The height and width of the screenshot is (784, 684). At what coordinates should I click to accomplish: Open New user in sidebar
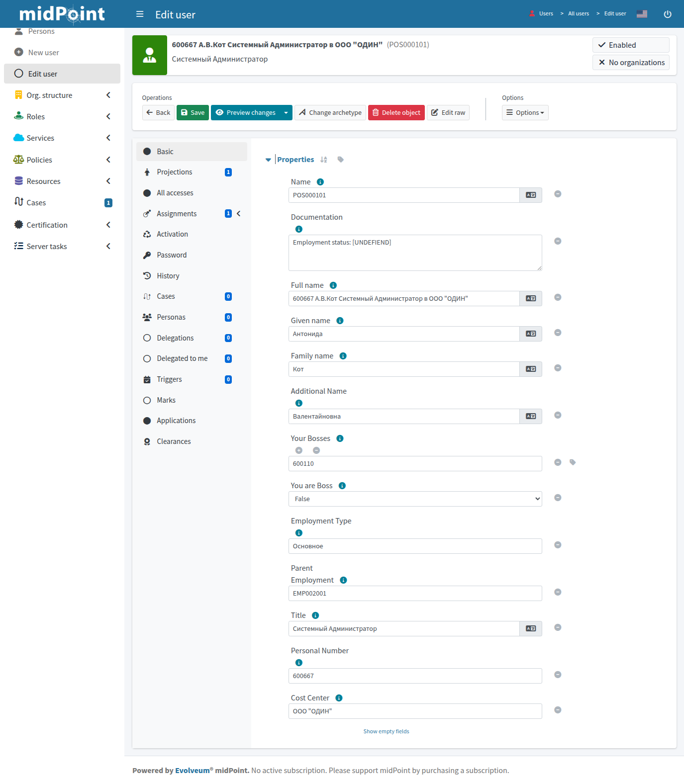[62, 52]
